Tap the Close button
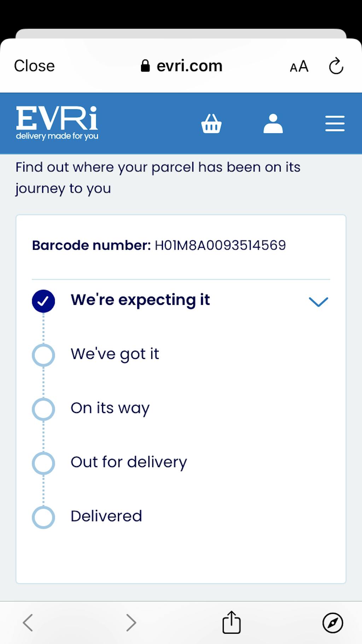Viewport: 362px width, 644px height. pos(34,66)
